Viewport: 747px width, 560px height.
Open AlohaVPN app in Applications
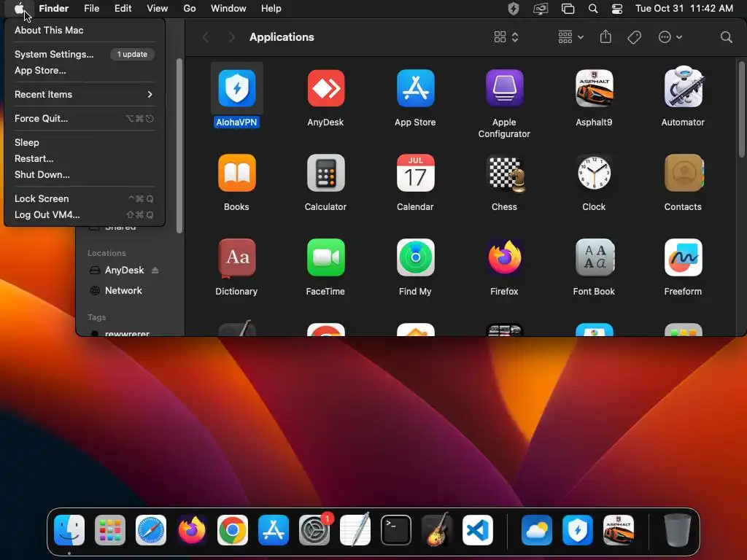[x=237, y=88]
